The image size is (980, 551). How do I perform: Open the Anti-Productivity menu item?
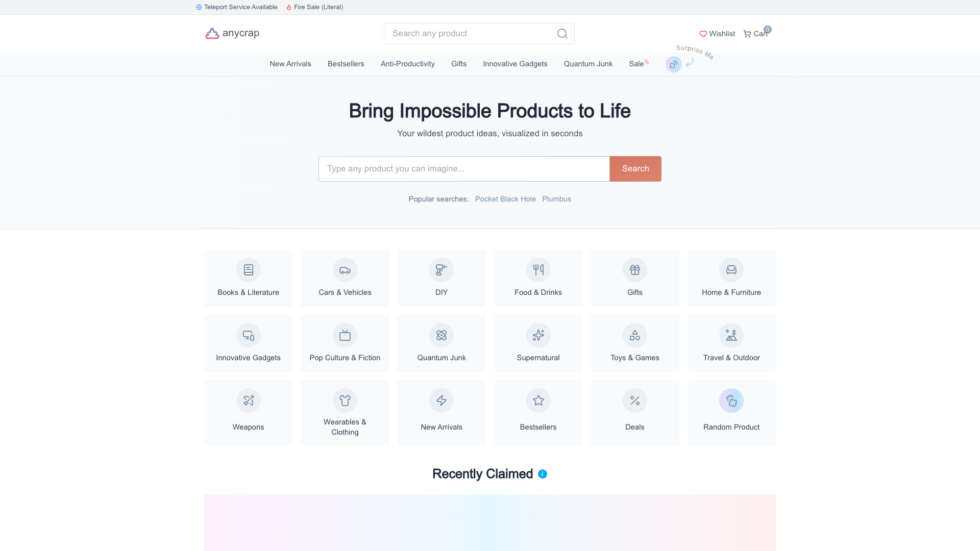point(408,64)
